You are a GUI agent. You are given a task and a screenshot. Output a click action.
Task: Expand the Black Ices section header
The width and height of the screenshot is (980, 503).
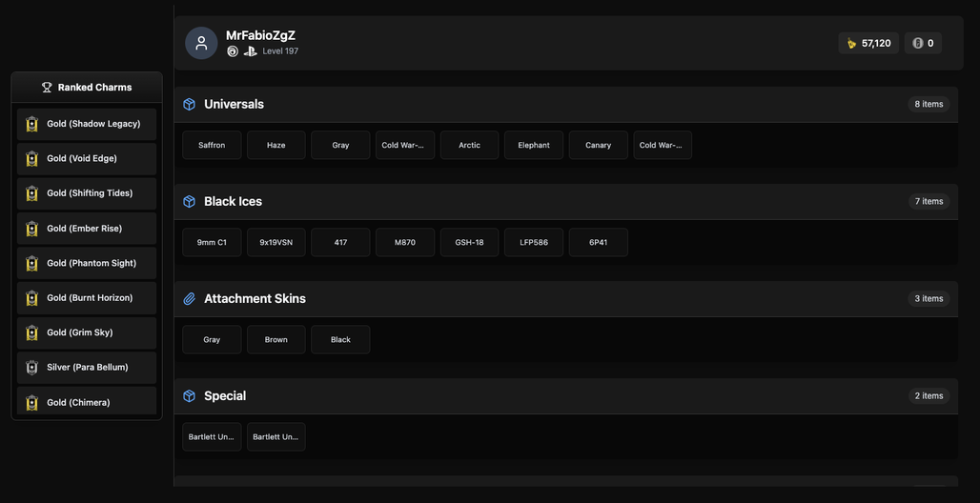tap(565, 201)
